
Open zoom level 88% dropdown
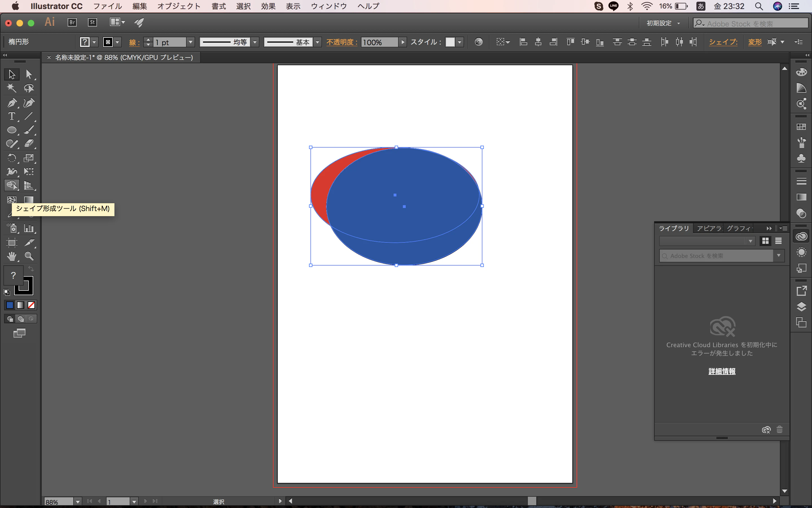click(78, 502)
